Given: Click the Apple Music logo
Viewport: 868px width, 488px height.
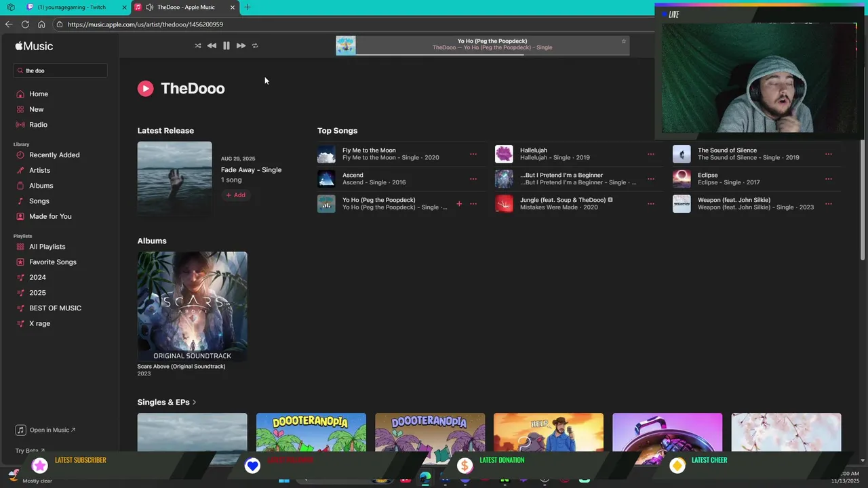Looking at the screenshot, I should click(x=34, y=46).
